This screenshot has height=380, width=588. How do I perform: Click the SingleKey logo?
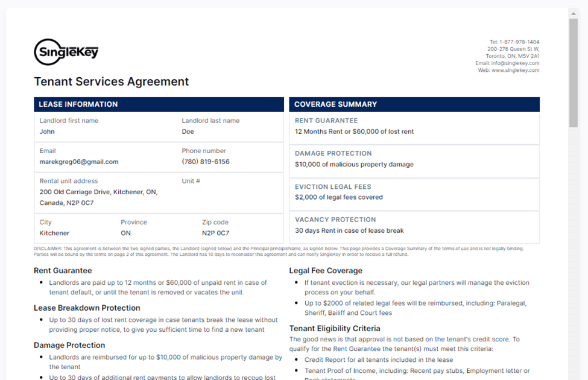pyautogui.click(x=66, y=52)
